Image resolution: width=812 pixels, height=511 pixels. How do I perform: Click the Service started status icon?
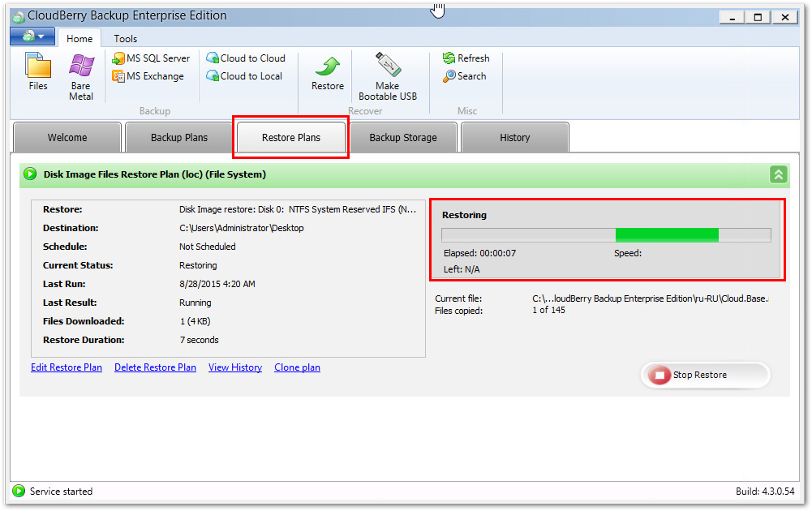pyautogui.click(x=19, y=491)
